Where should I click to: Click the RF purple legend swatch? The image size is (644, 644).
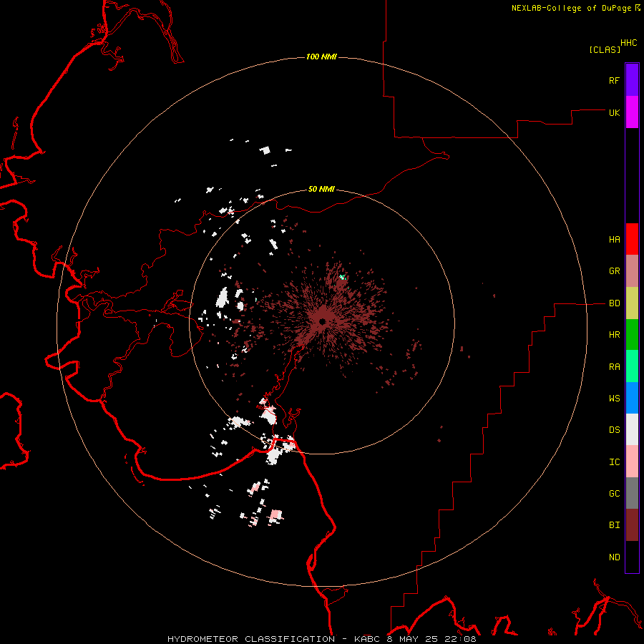coord(632,80)
